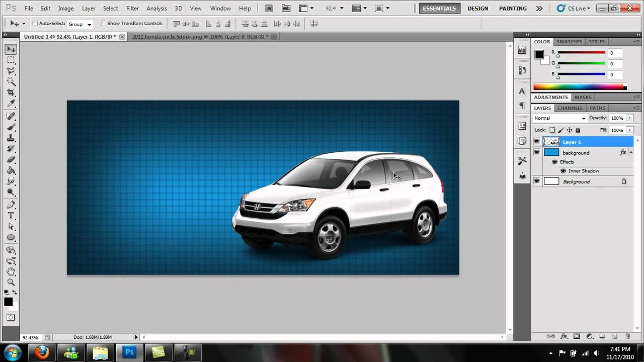This screenshot has height=362, width=644.
Task: Open the Mini Bridge panel icon in dock
Action: click(522, 50)
